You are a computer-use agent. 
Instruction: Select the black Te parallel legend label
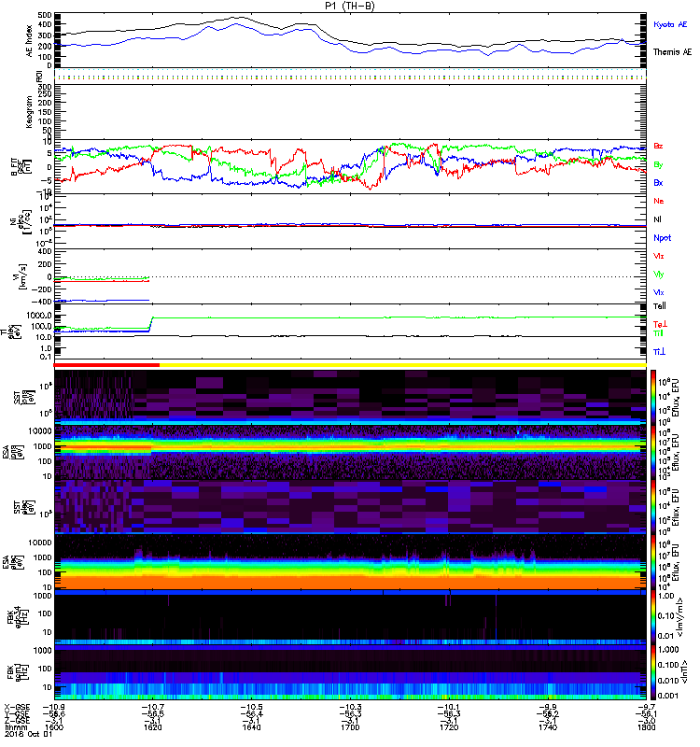tap(660, 306)
